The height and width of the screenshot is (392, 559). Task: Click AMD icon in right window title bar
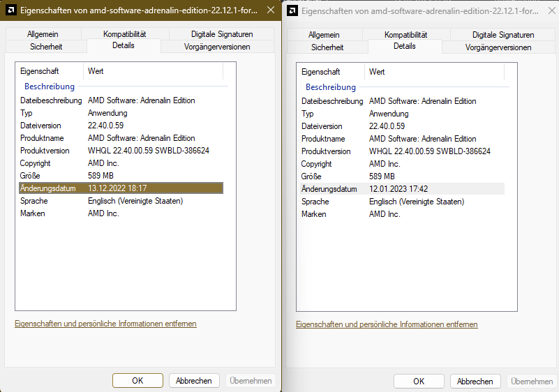tap(292, 10)
